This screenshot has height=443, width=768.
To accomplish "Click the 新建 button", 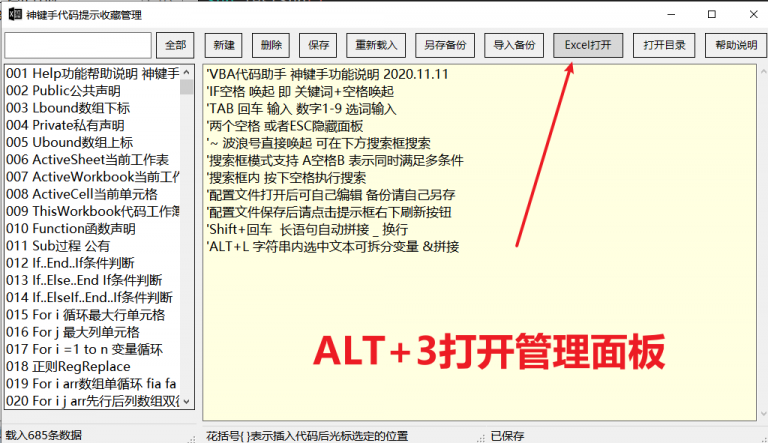I will coord(224,45).
